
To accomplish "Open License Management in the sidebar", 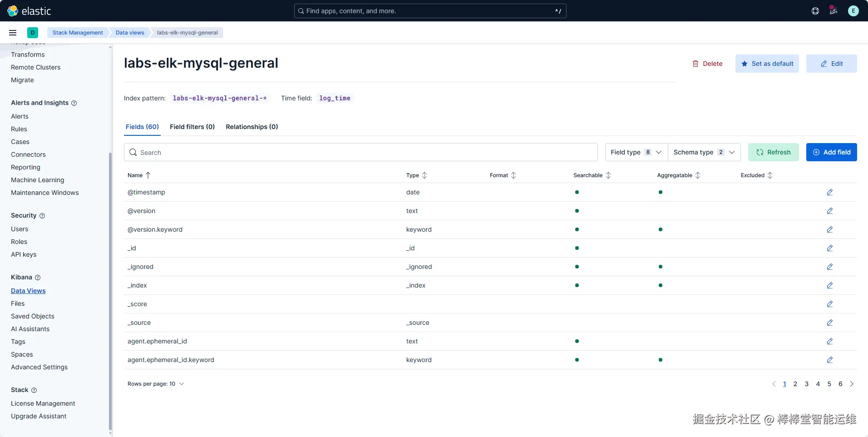I will [x=43, y=403].
